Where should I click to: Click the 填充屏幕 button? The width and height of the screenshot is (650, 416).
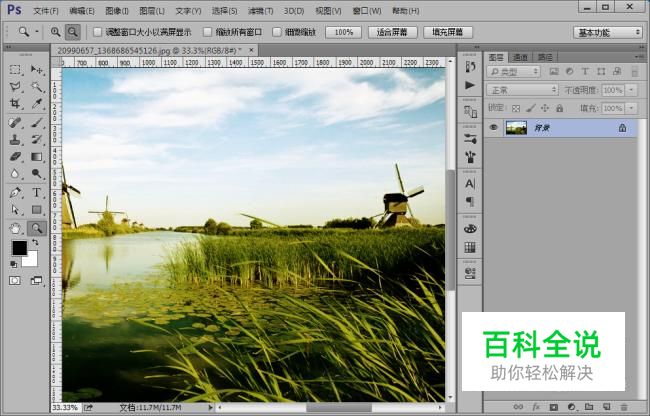pos(448,32)
